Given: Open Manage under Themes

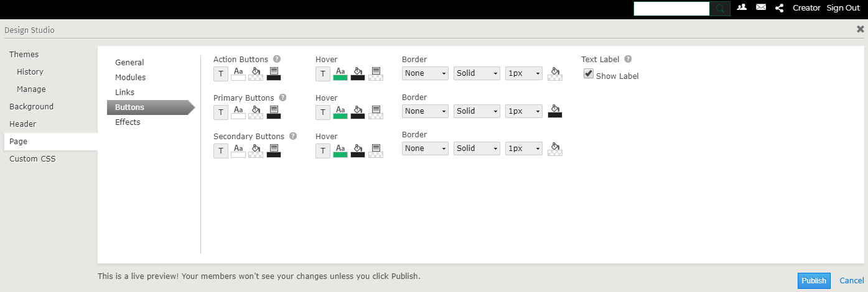Looking at the screenshot, I should pos(31,89).
